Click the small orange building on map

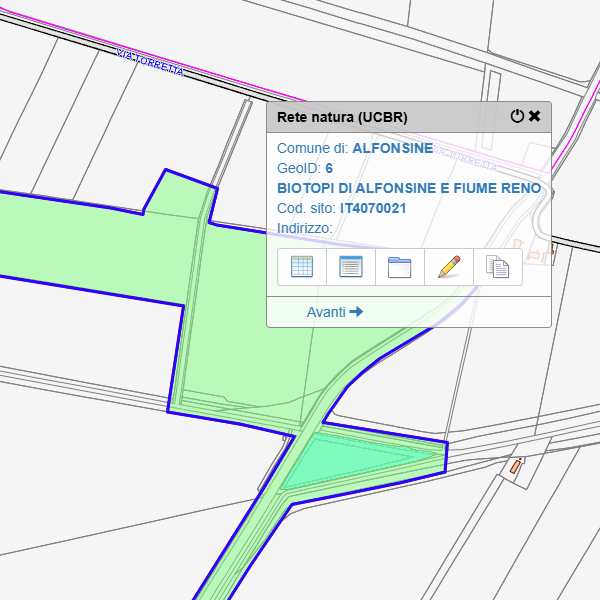516,466
